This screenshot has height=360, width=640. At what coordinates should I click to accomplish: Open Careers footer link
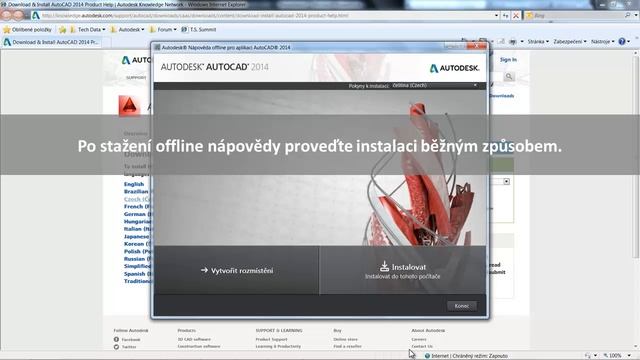click(419, 339)
